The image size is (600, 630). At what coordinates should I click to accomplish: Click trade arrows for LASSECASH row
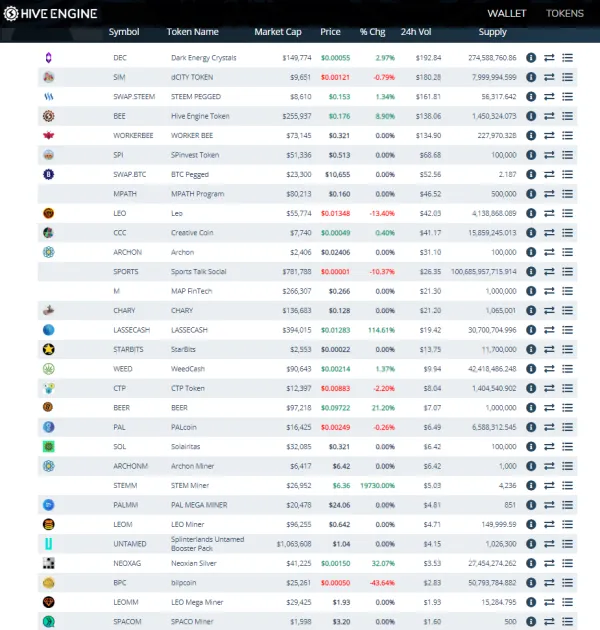pos(549,330)
